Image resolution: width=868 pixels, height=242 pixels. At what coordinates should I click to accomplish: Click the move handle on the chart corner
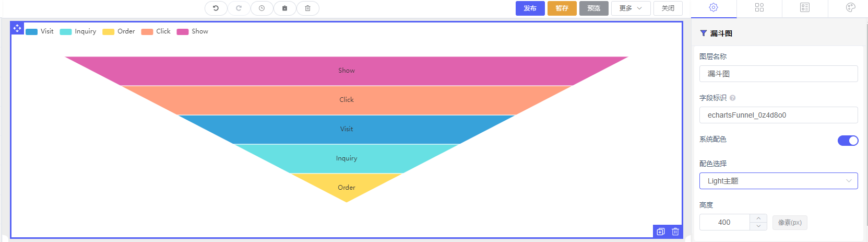coord(17,28)
